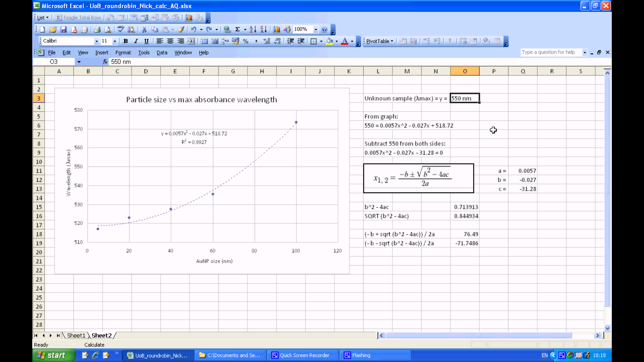The image size is (644, 362).
Task: Click the Windows start button
Action: coord(54,355)
